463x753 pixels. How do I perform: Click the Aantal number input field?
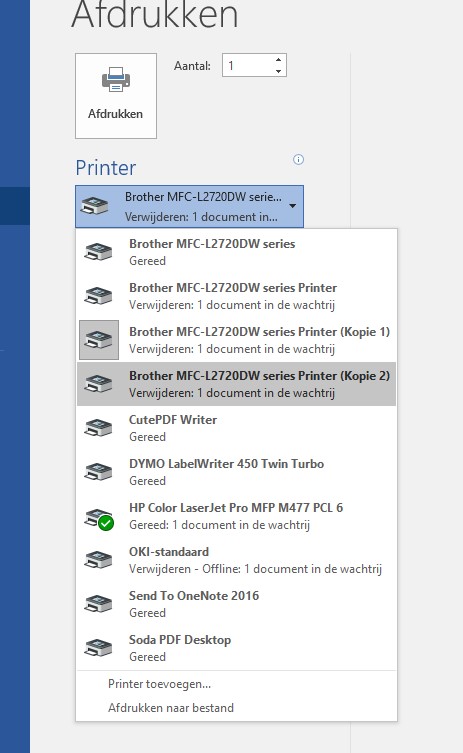coord(248,65)
